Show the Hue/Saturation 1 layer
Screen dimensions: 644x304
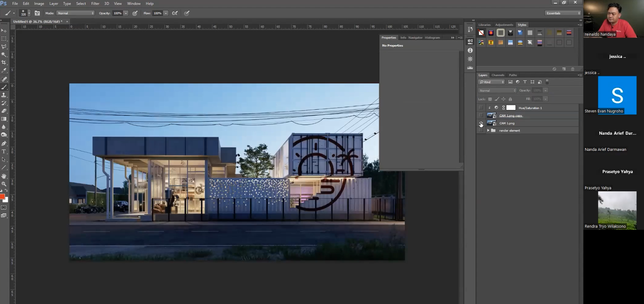481,108
